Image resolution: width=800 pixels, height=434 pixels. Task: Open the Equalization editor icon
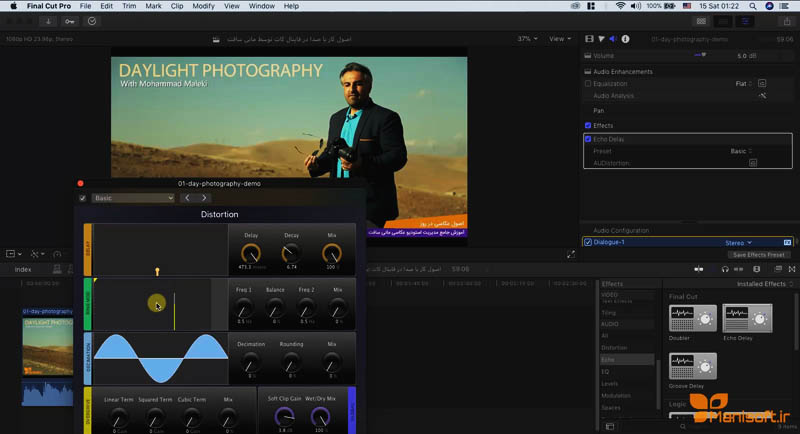click(762, 83)
